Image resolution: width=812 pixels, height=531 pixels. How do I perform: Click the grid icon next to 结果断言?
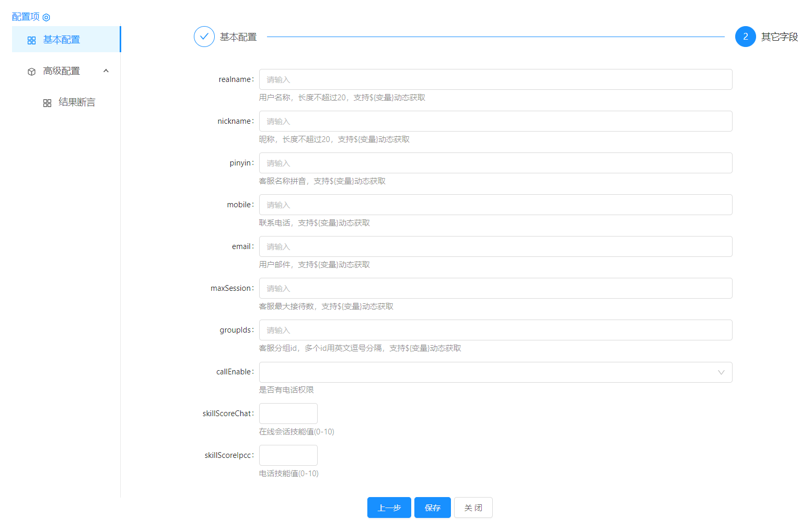tap(47, 103)
